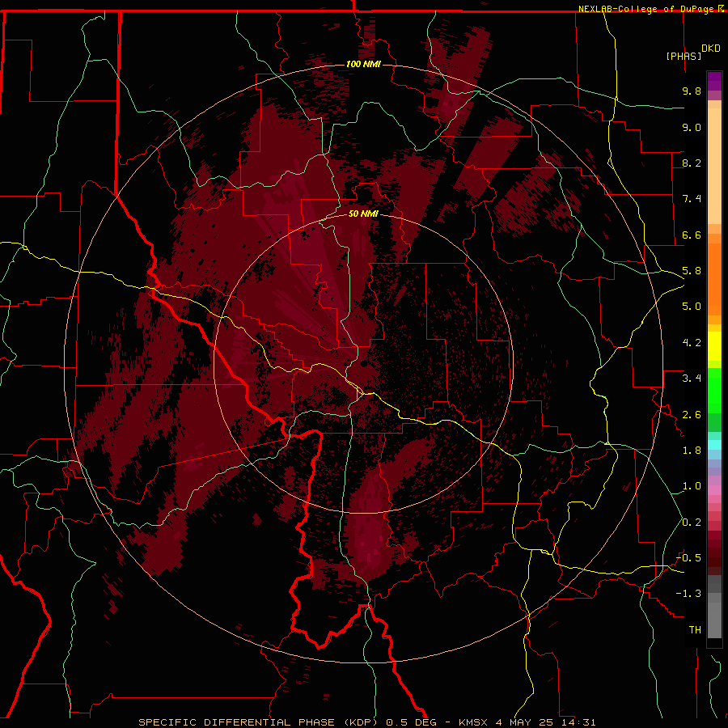
Task: Pick the bright green segment of color bar
Action: tap(714, 390)
